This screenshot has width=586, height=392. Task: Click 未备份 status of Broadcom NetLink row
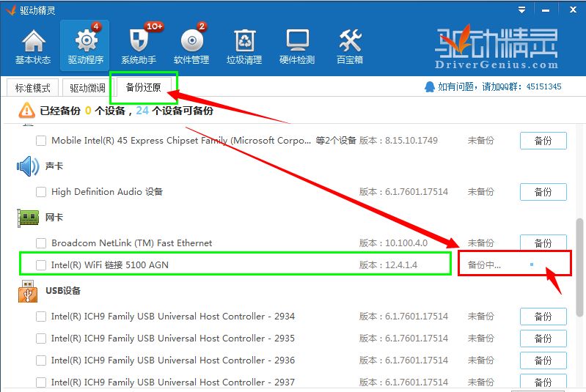(x=481, y=243)
